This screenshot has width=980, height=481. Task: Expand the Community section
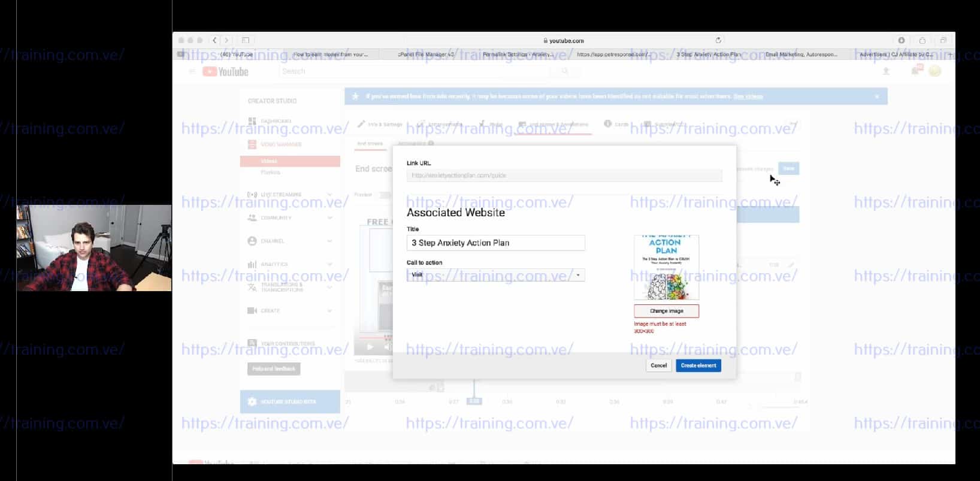click(329, 217)
